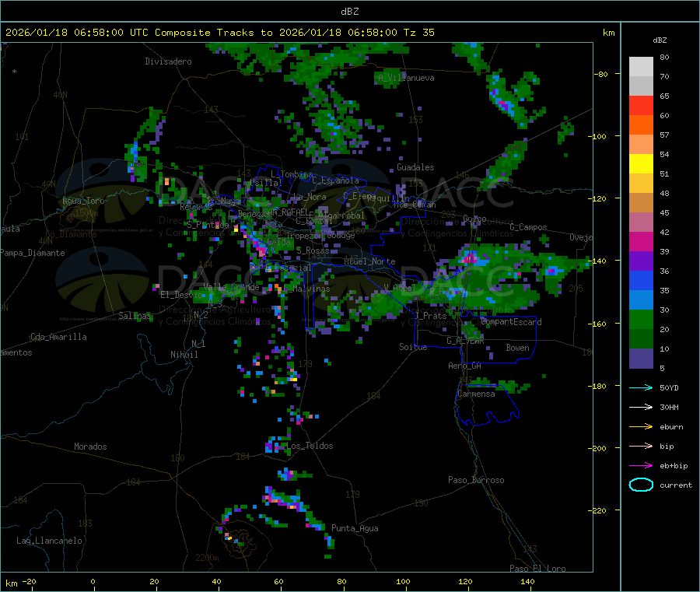This screenshot has height=592, width=700.
Task: Click the C_Española label
Action: coord(336,180)
